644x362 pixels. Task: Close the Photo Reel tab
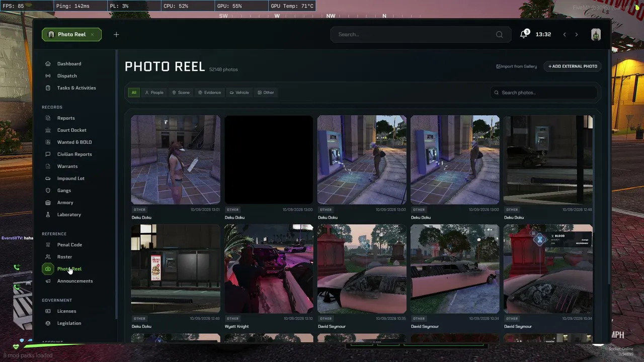pos(92,34)
